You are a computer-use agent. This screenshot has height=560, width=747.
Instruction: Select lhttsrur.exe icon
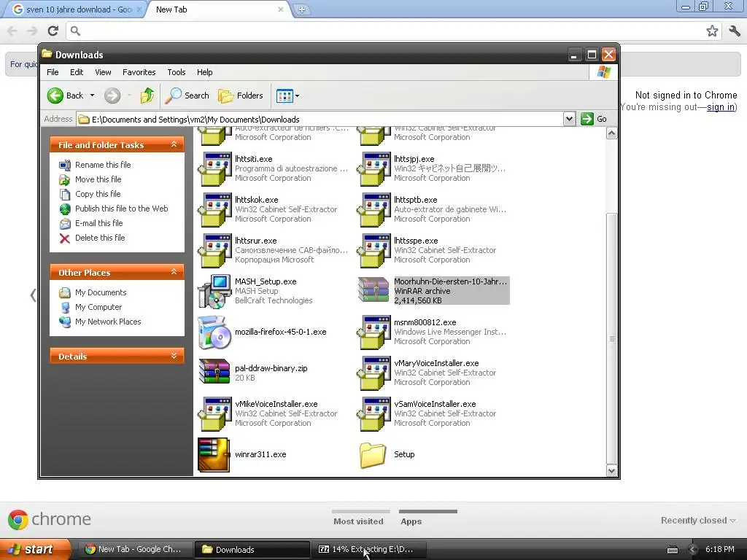(x=215, y=251)
